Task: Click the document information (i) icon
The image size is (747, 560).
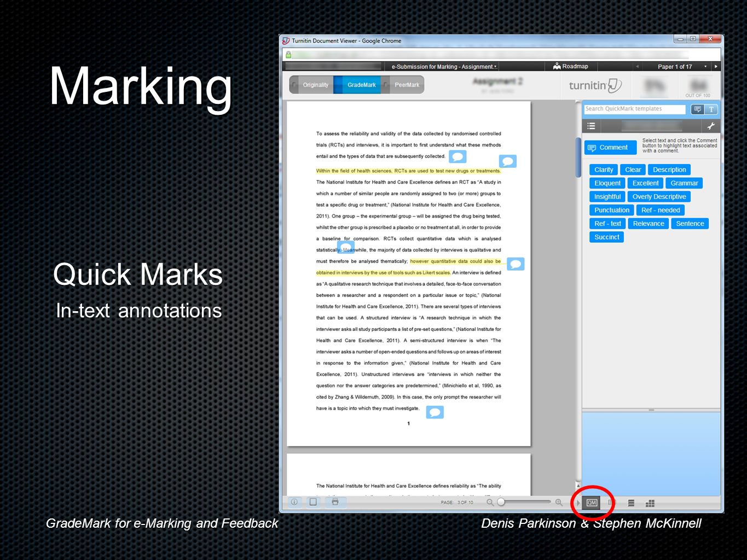Action: (294, 502)
